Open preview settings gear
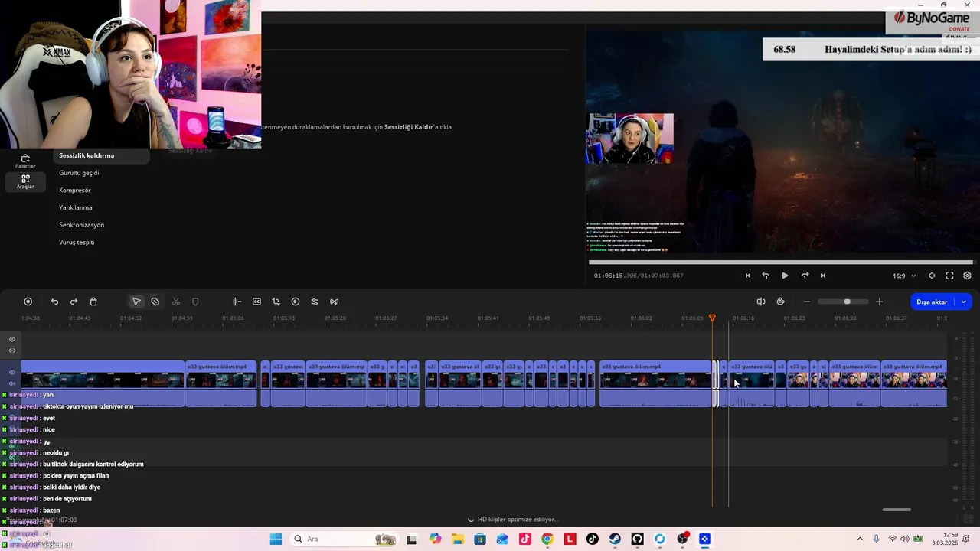 point(967,275)
